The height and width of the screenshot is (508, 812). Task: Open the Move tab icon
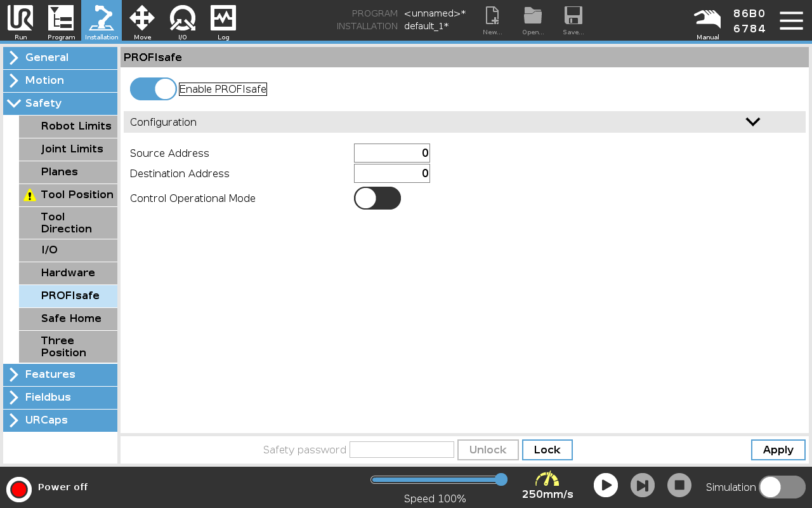click(142, 20)
